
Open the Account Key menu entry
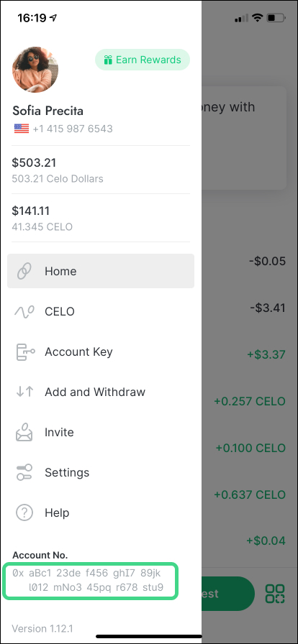point(101,351)
